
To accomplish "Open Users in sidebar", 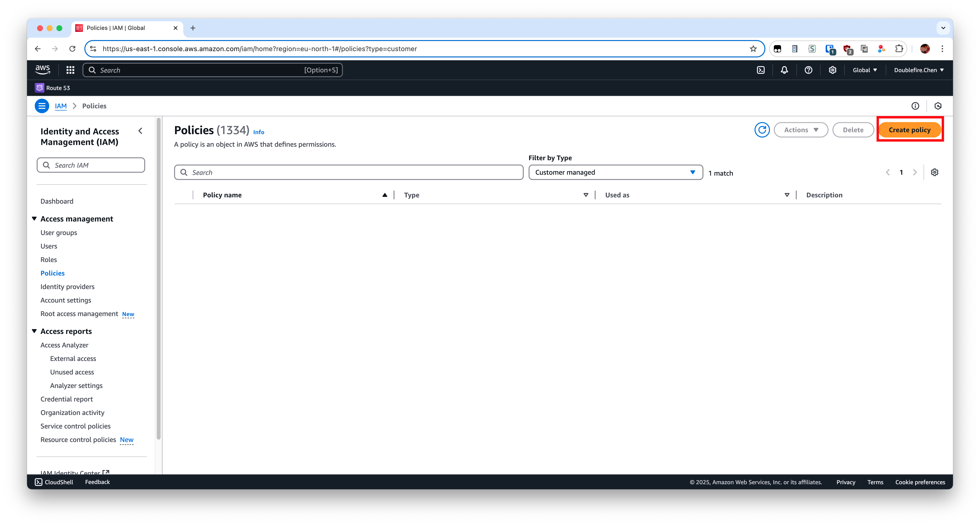I will coord(49,246).
